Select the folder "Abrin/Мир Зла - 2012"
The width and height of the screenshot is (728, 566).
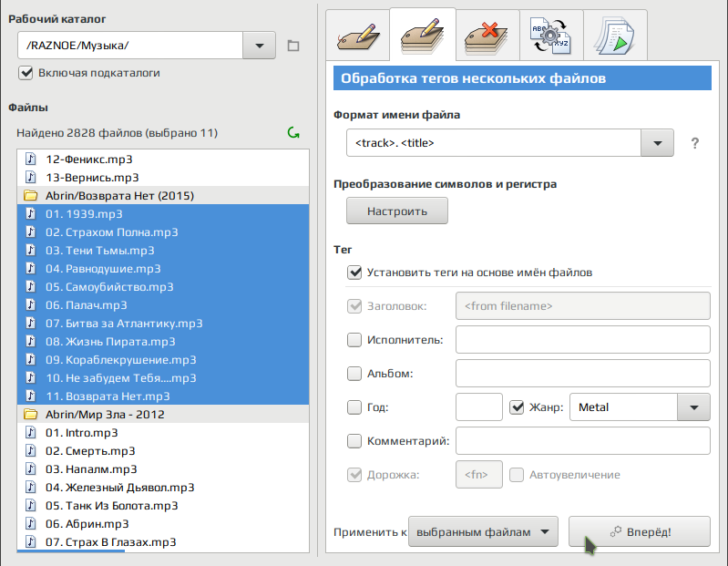point(163,414)
